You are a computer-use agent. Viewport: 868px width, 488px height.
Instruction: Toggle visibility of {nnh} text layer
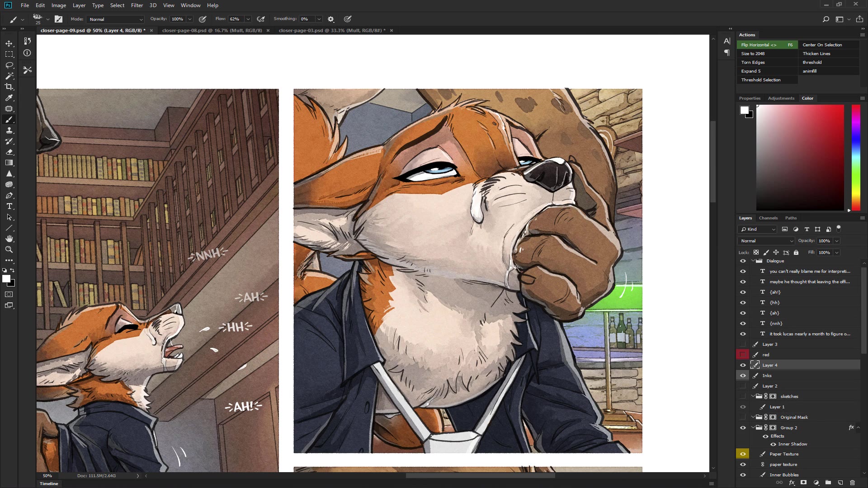click(x=743, y=324)
